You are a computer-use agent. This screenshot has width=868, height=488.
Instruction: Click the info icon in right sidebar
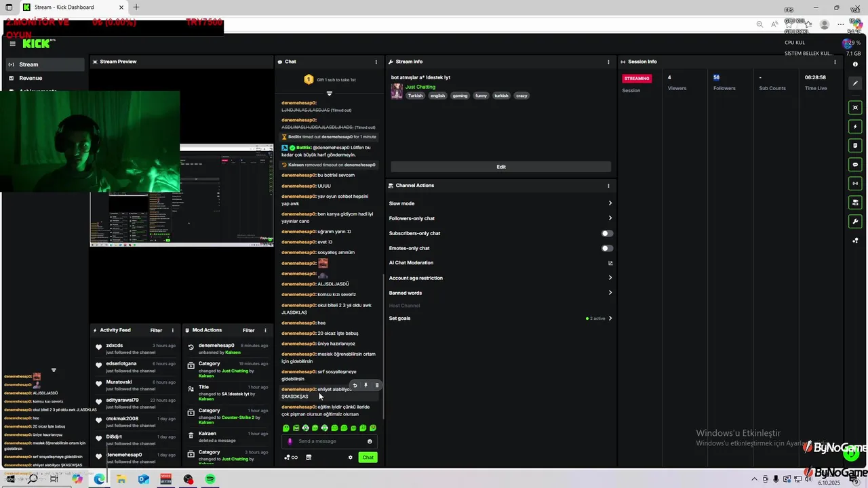coord(855,64)
